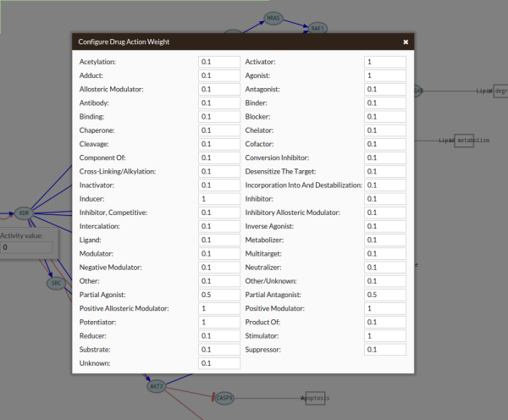
Task: Click the Partial Antagonist weight field
Action: pyautogui.click(x=385, y=295)
